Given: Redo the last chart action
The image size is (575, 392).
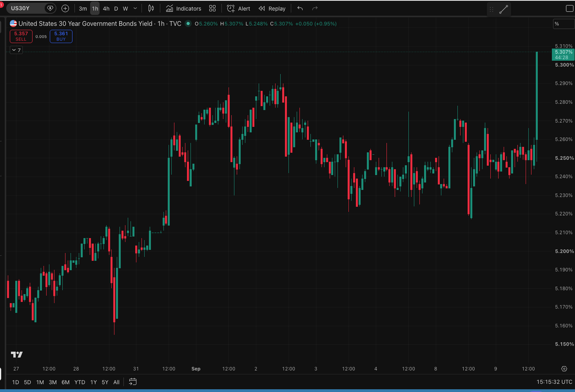Looking at the screenshot, I should tap(315, 9).
